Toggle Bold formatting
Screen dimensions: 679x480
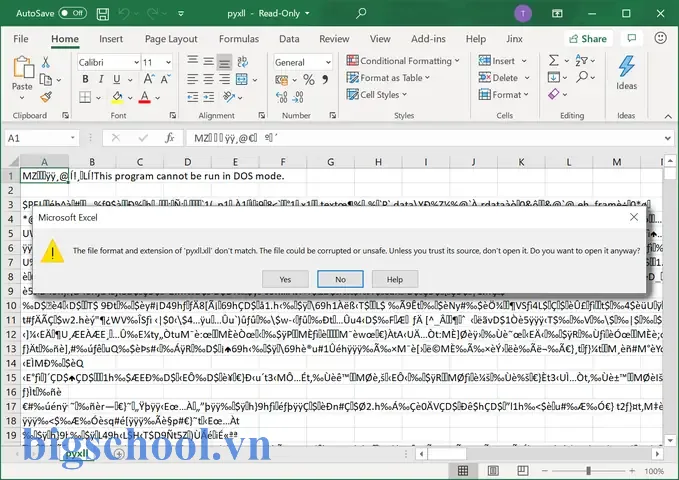(85, 79)
